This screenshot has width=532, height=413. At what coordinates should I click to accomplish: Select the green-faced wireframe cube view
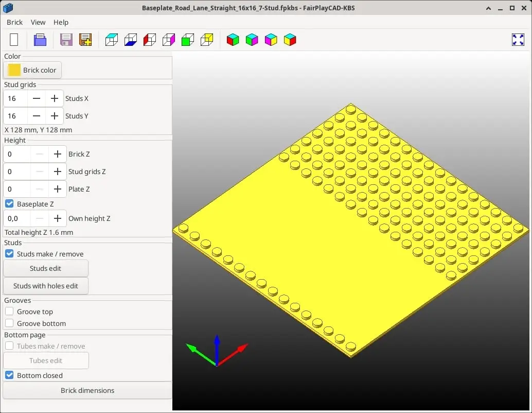(188, 40)
